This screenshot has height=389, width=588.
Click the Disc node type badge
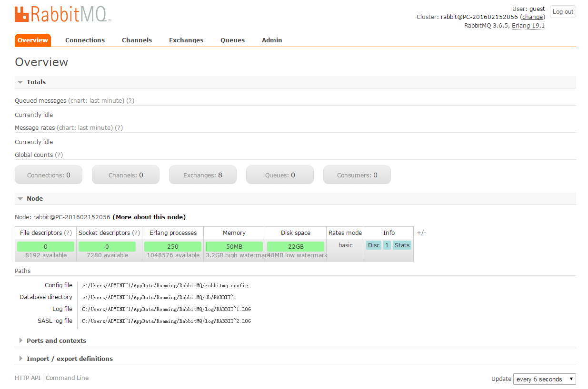374,245
